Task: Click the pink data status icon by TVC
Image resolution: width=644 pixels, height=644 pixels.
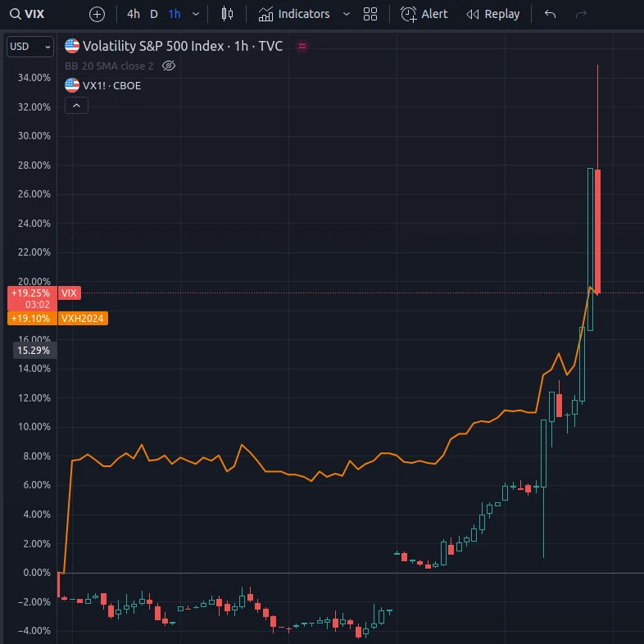Action: [302, 46]
